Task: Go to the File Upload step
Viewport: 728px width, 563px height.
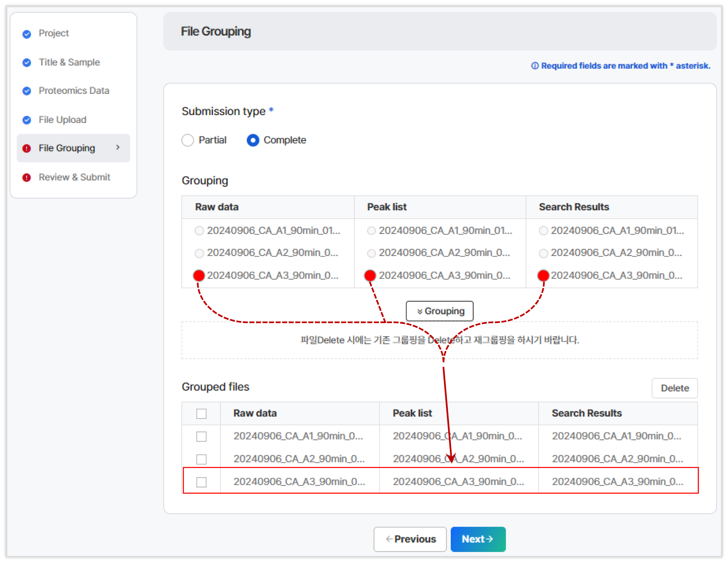Action: [62, 120]
